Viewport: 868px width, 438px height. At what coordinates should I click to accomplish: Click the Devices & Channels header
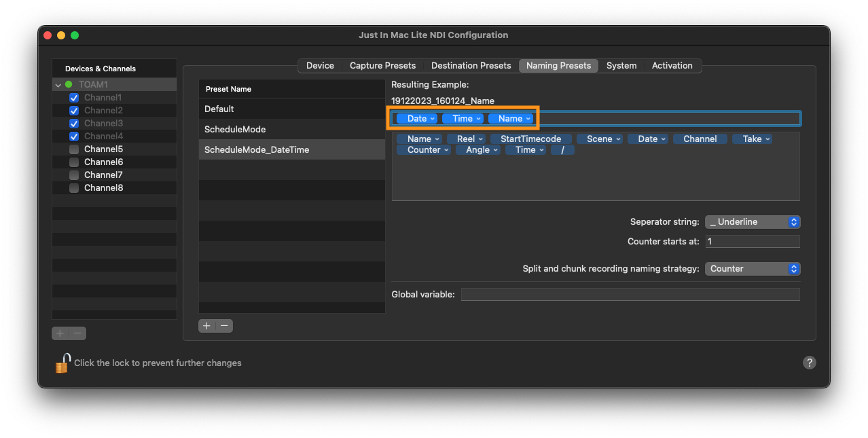point(114,69)
